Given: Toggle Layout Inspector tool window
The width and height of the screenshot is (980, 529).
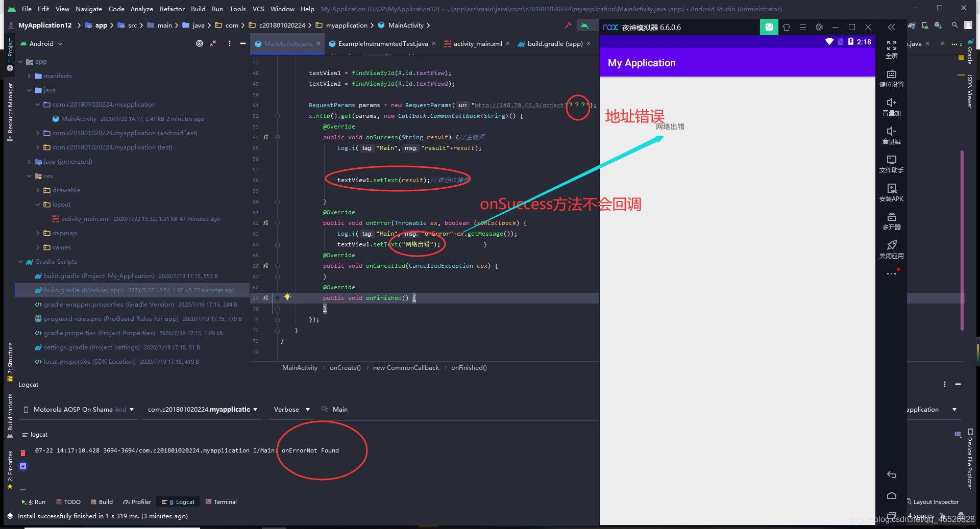Looking at the screenshot, I should [933, 502].
